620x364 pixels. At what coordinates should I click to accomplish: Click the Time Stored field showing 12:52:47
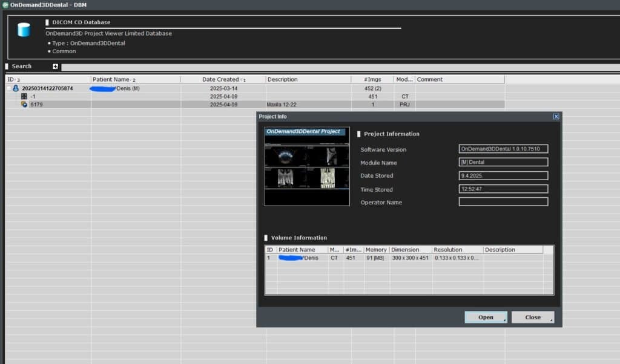503,189
